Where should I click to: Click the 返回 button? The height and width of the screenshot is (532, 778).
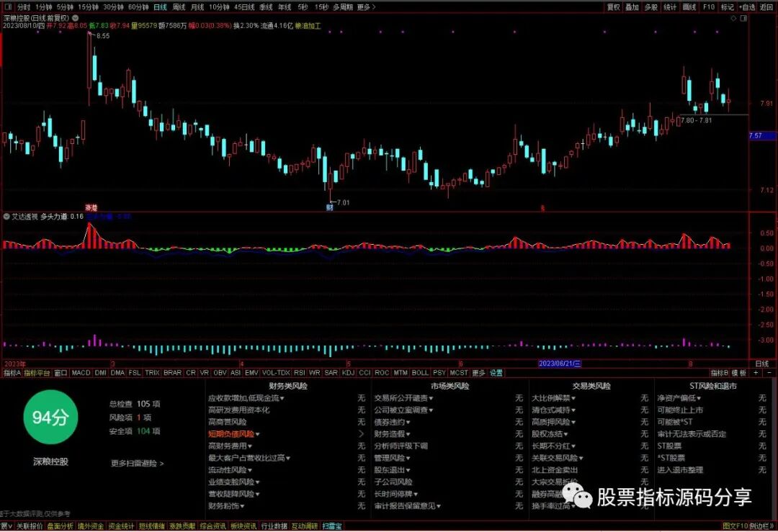766,7
